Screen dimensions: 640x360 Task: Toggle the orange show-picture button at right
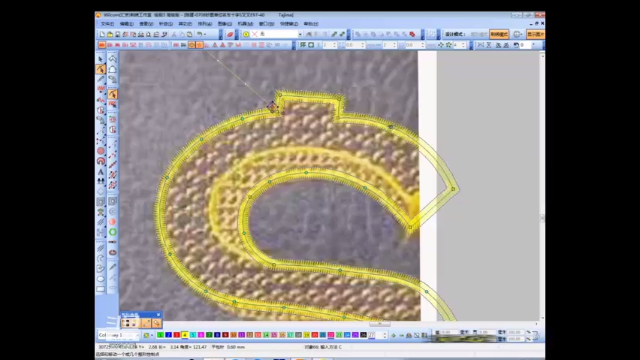click(535, 34)
